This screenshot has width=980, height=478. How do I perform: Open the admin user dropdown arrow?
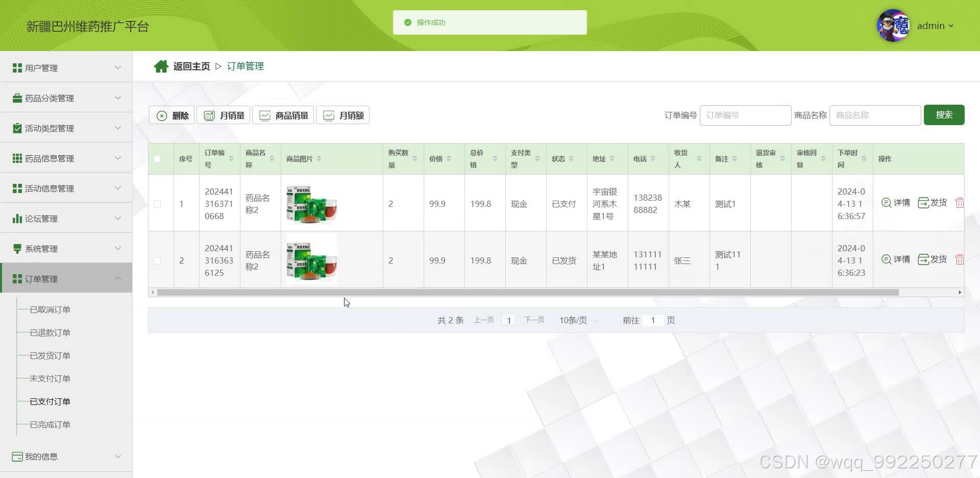coord(951,26)
